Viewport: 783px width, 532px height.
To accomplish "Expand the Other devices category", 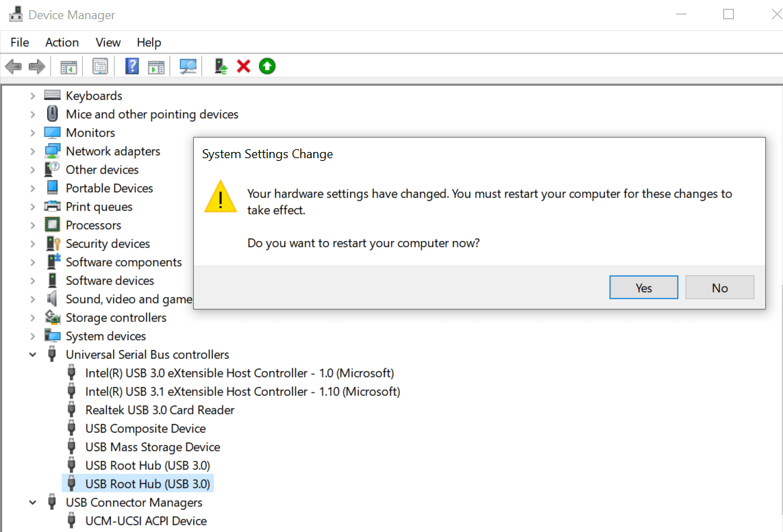I will click(x=32, y=169).
